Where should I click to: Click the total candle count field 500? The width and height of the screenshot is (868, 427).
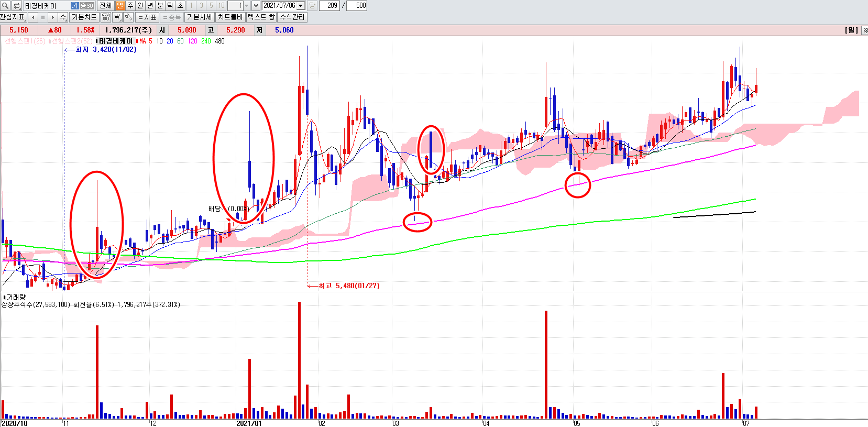click(357, 6)
